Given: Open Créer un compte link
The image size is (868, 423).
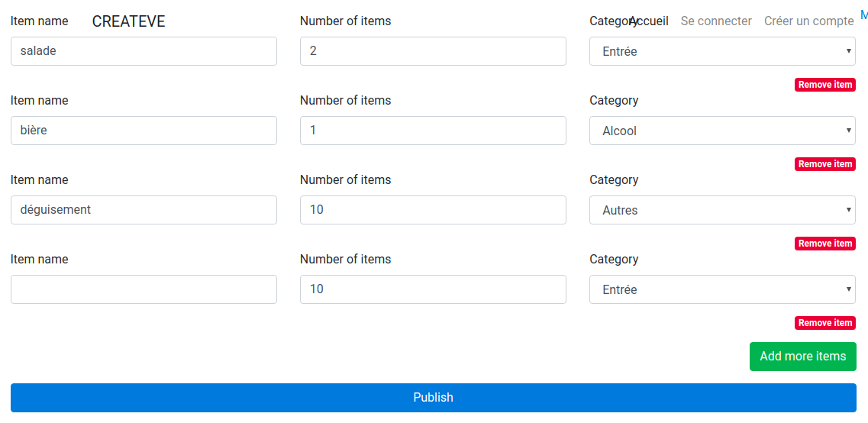Looking at the screenshot, I should point(808,21).
